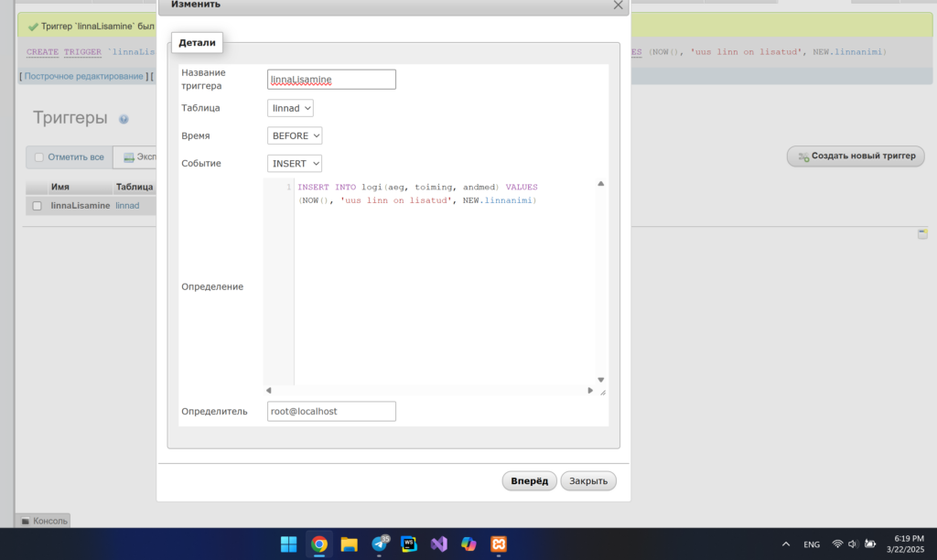
Task: Open File Explorer from taskbar
Action: point(349,544)
